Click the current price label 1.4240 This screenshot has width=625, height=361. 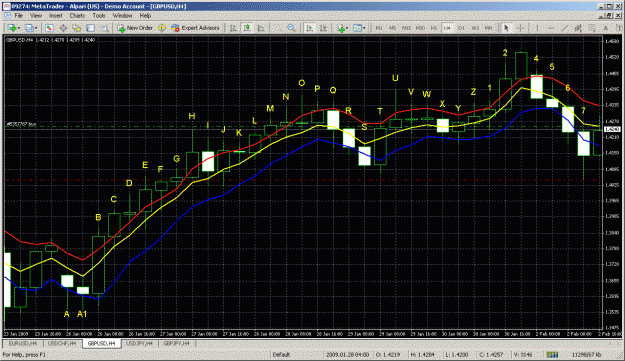612,129
